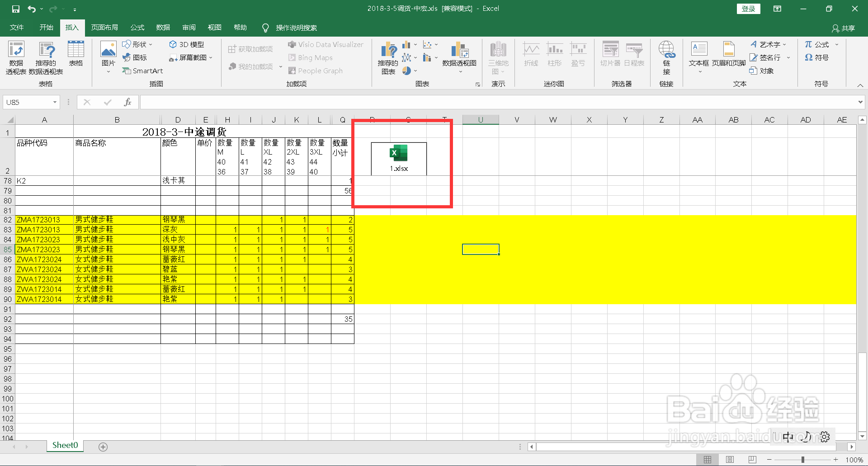Open the Pictures (图片) insert option
The height and width of the screenshot is (466, 868).
click(x=108, y=56)
